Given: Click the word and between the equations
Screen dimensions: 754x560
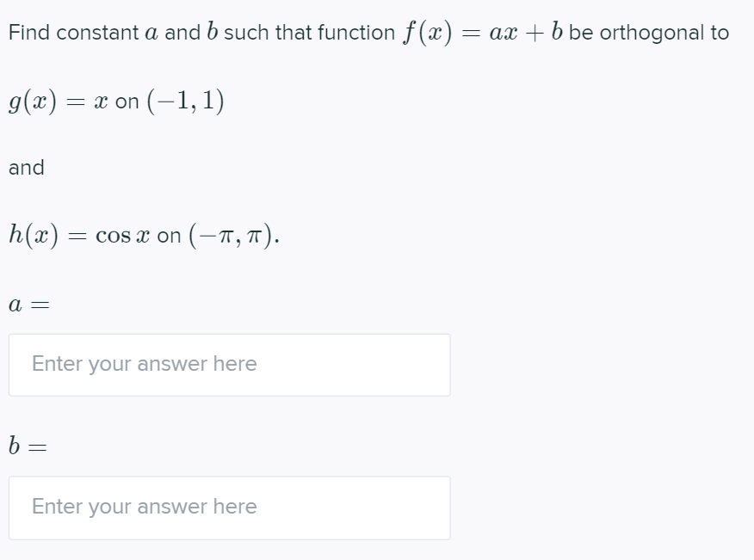Looking at the screenshot, I should click(26, 168).
